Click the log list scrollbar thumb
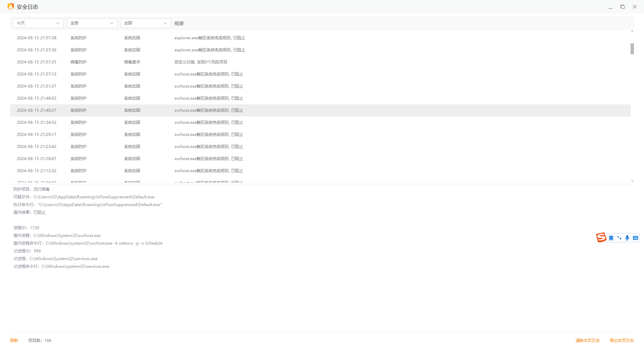The image size is (644, 349). [632, 49]
